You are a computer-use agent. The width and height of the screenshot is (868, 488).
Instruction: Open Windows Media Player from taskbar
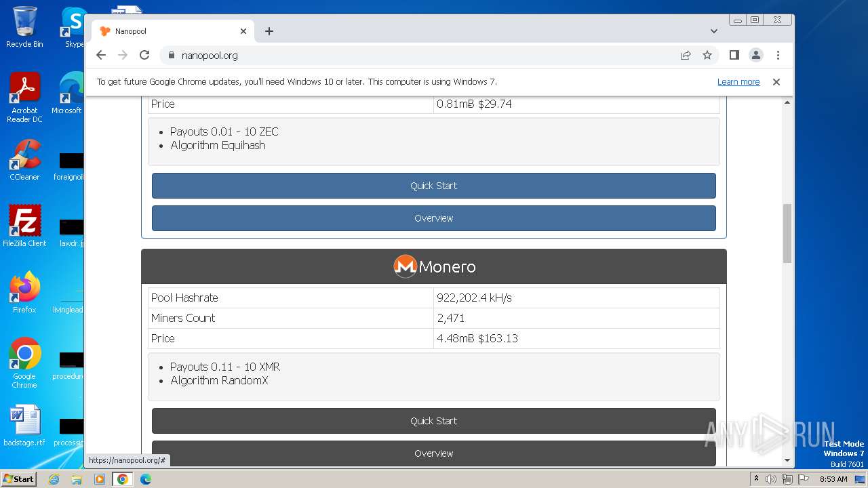(100, 479)
